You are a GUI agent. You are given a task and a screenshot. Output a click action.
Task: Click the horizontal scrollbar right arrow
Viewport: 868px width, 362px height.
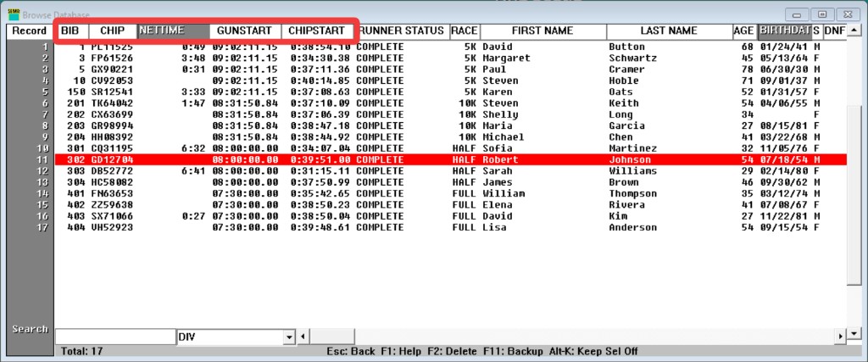click(x=842, y=336)
